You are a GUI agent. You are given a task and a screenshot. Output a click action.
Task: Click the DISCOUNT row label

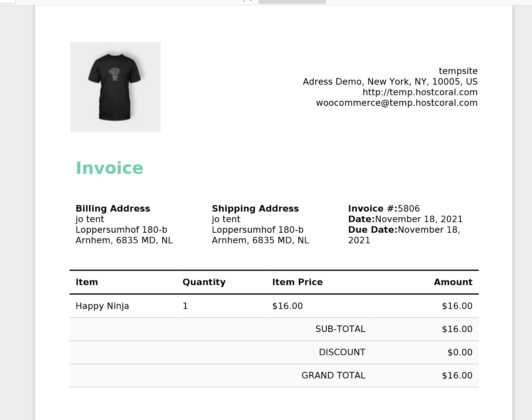point(342,352)
